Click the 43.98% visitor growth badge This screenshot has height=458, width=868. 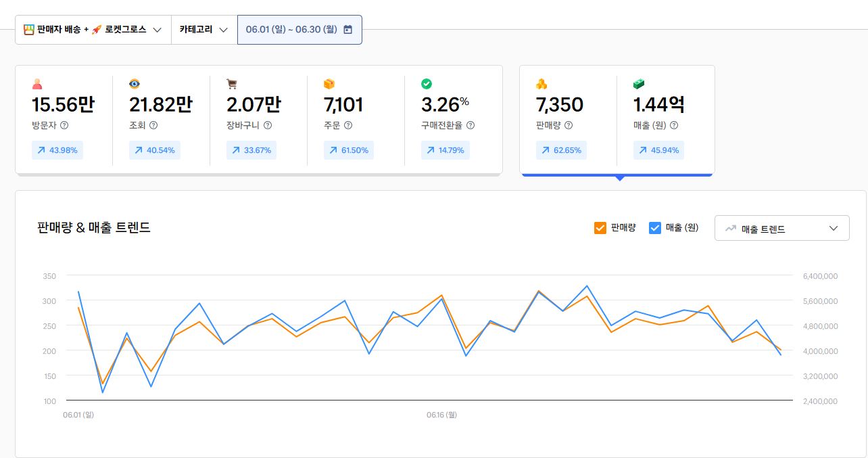point(57,150)
